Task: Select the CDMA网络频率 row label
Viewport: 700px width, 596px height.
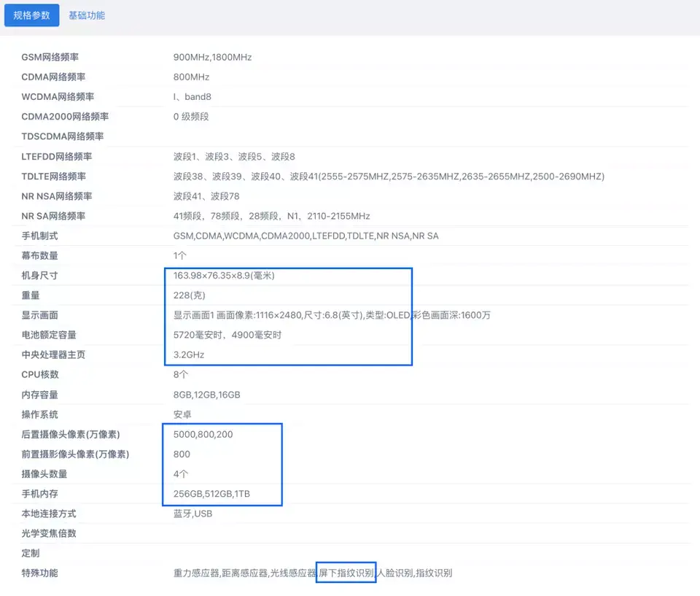Action: pyautogui.click(x=53, y=77)
